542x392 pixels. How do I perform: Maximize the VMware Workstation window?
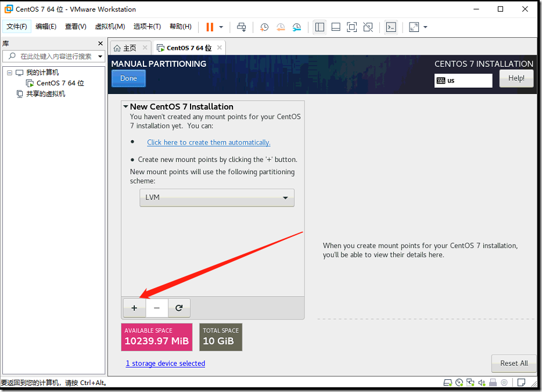(x=500, y=9)
